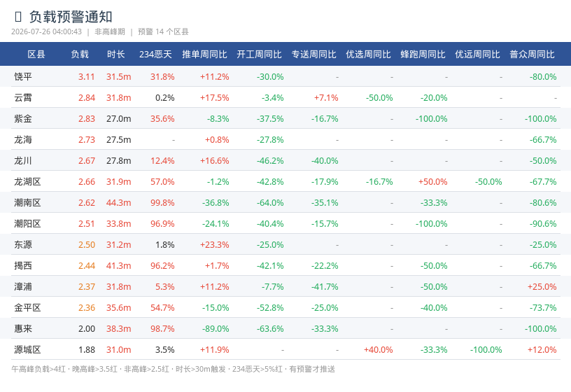Click 龙湖区 优远周同比 value -50.0%
Viewport: 571px width, 392px height.
tap(488, 182)
